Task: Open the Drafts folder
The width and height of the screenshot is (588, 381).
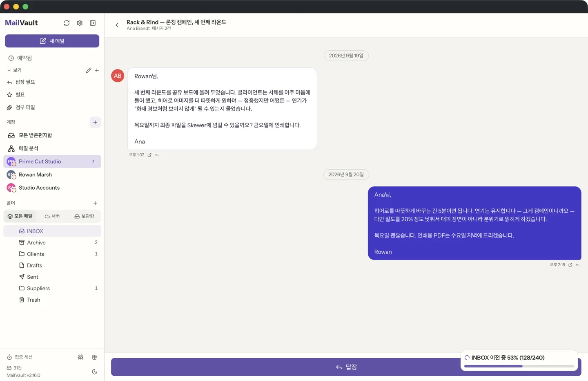Action: [52, 265]
